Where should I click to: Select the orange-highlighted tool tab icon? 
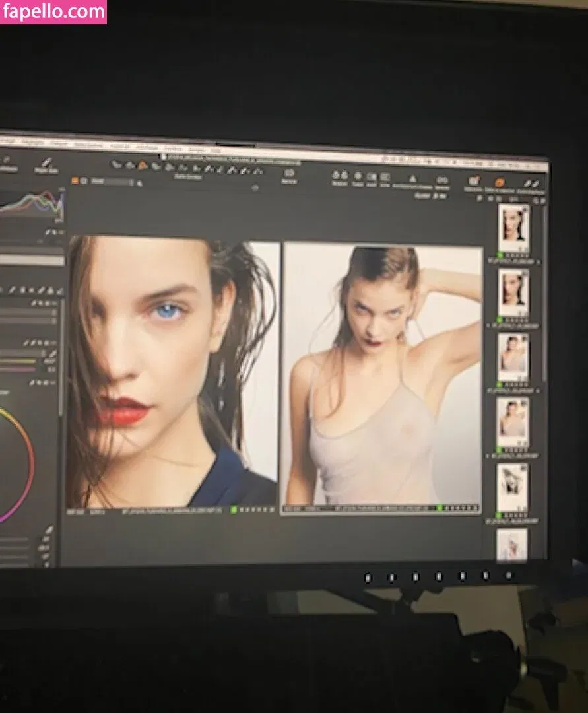pyautogui.click(x=143, y=166)
